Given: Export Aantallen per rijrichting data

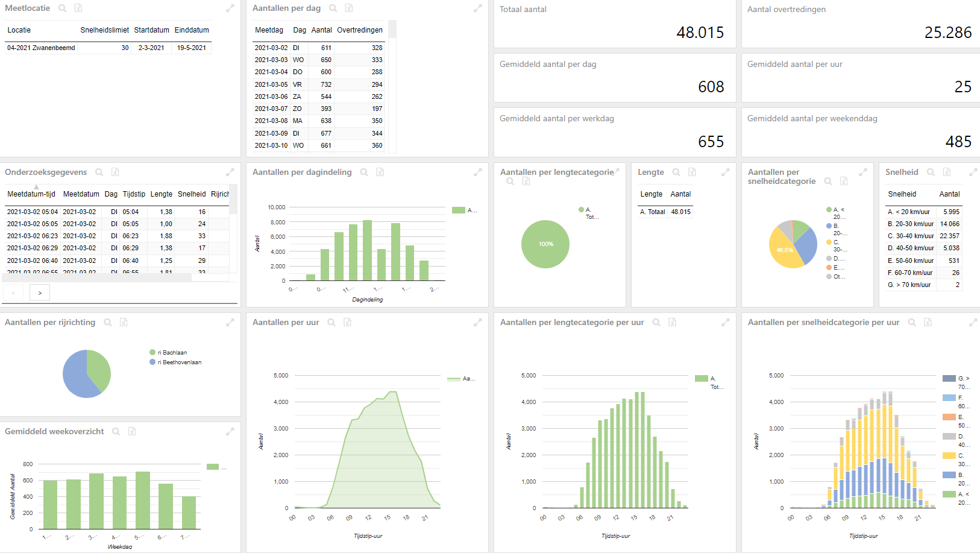Looking at the screenshot, I should pyautogui.click(x=124, y=323).
